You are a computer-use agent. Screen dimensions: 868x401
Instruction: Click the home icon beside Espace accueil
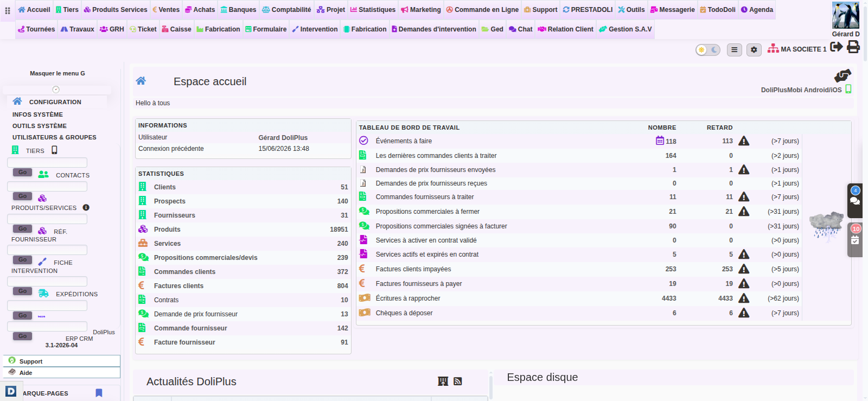(x=141, y=81)
